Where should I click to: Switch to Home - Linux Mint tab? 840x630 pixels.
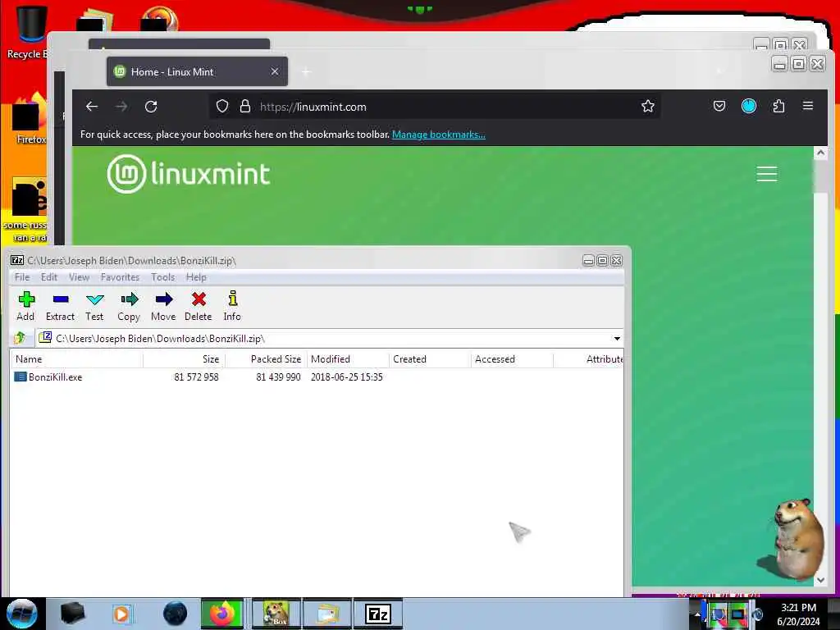pyautogui.click(x=197, y=72)
